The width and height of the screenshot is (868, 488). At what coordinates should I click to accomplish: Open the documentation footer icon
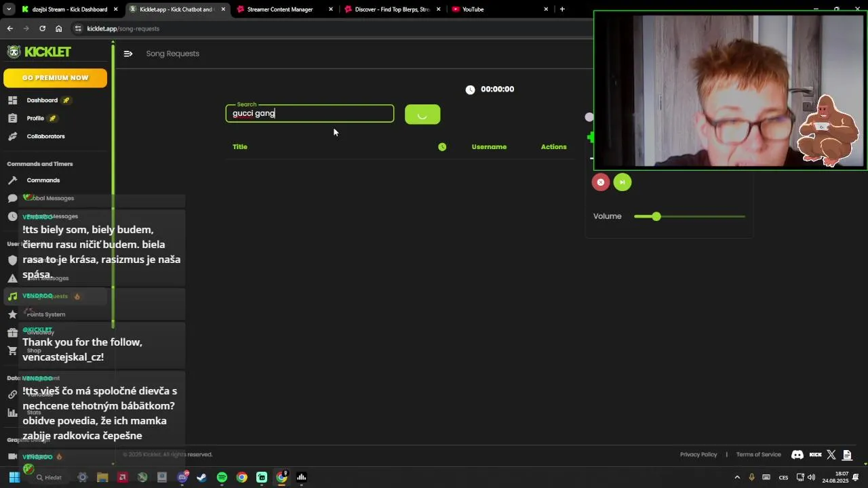(847, 455)
